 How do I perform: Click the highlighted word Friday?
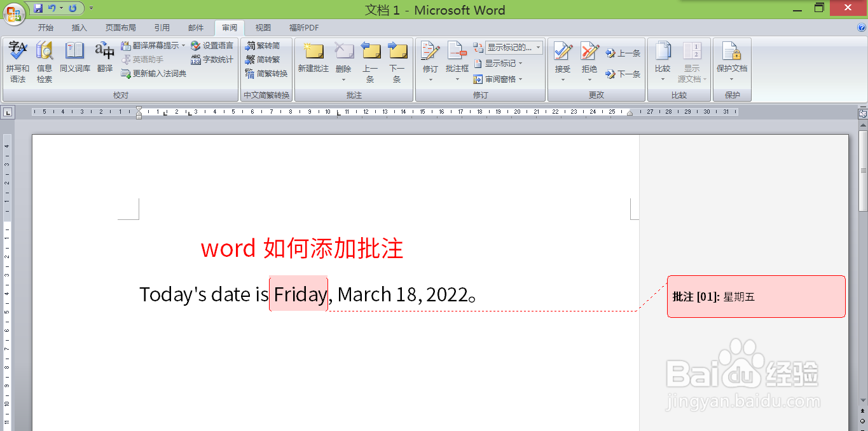[x=299, y=294]
